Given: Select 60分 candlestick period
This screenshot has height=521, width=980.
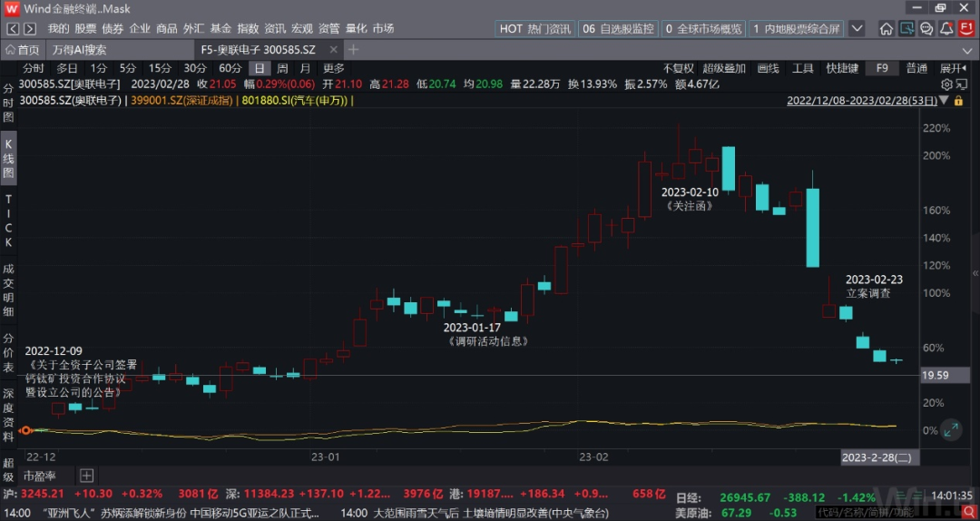Looking at the screenshot, I should click(230, 68).
